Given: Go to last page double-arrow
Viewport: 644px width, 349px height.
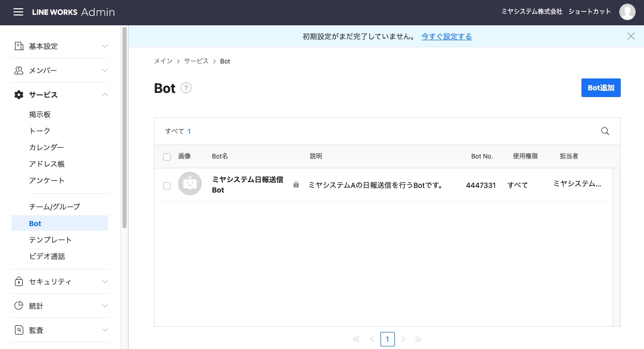Looking at the screenshot, I should [419, 339].
